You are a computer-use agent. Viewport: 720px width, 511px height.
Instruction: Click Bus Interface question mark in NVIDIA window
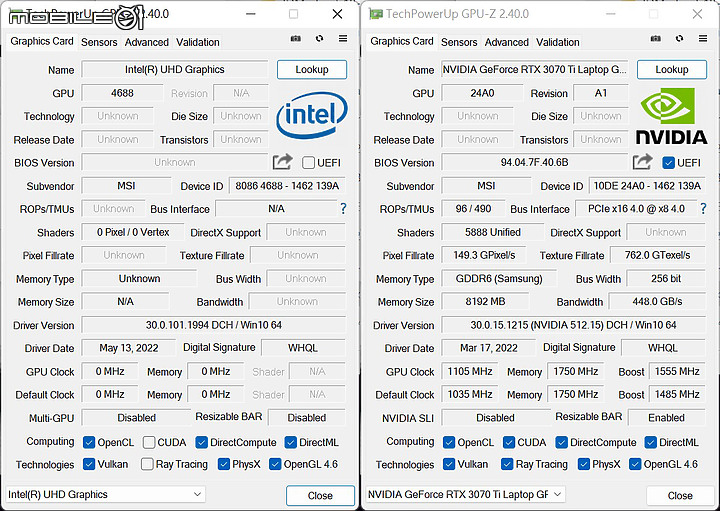coord(703,208)
